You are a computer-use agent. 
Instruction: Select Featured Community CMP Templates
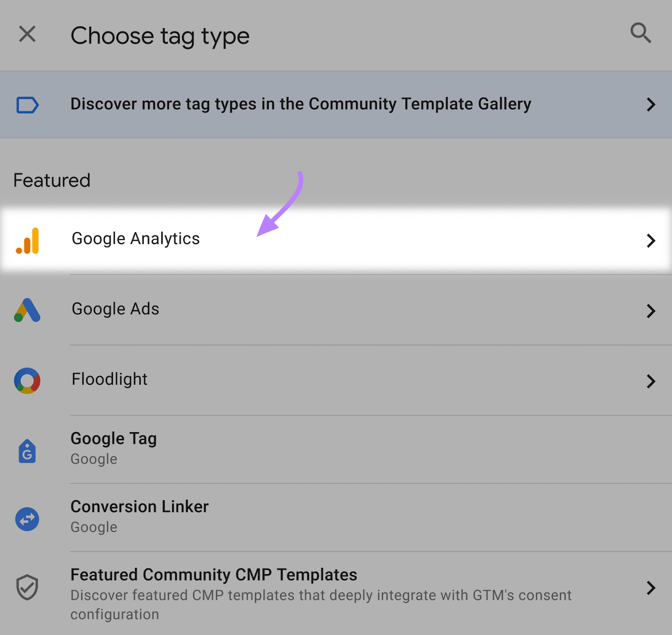coord(214,575)
